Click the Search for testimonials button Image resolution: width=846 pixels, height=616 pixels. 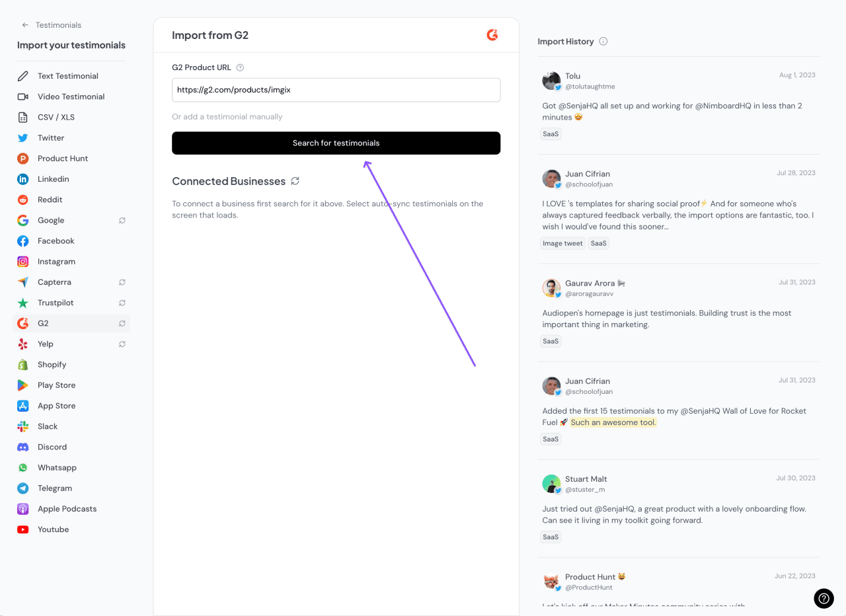[x=336, y=143]
